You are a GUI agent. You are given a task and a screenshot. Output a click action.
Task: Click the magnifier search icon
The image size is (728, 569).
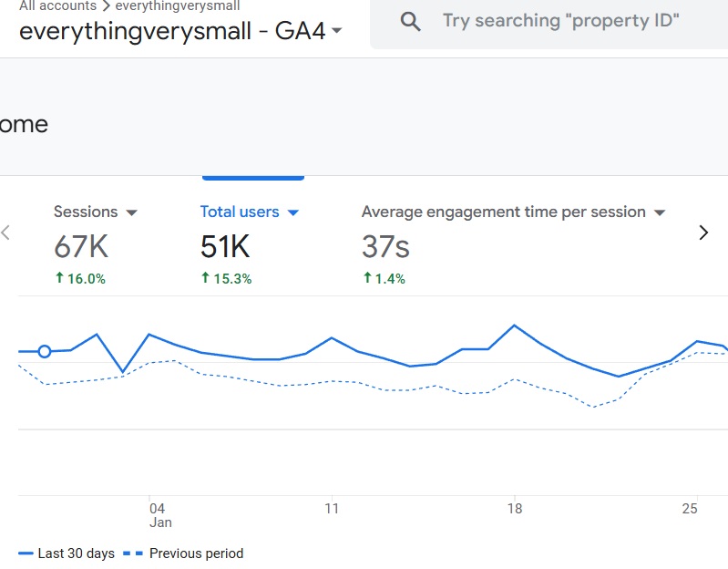(411, 22)
